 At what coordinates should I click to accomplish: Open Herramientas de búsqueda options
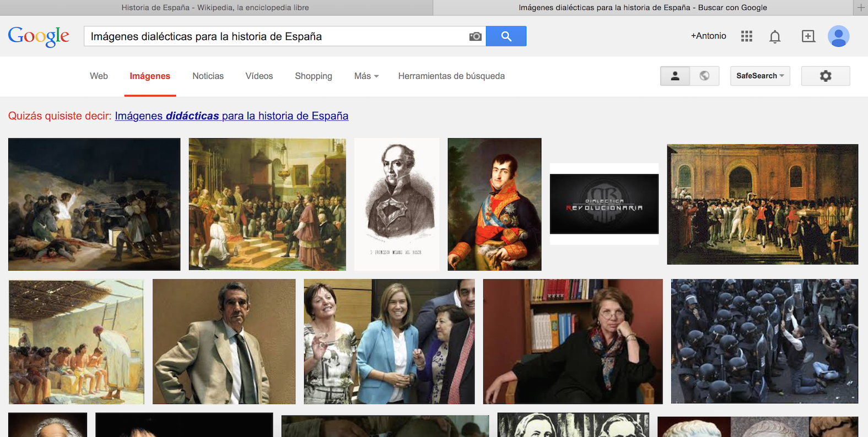451,76
